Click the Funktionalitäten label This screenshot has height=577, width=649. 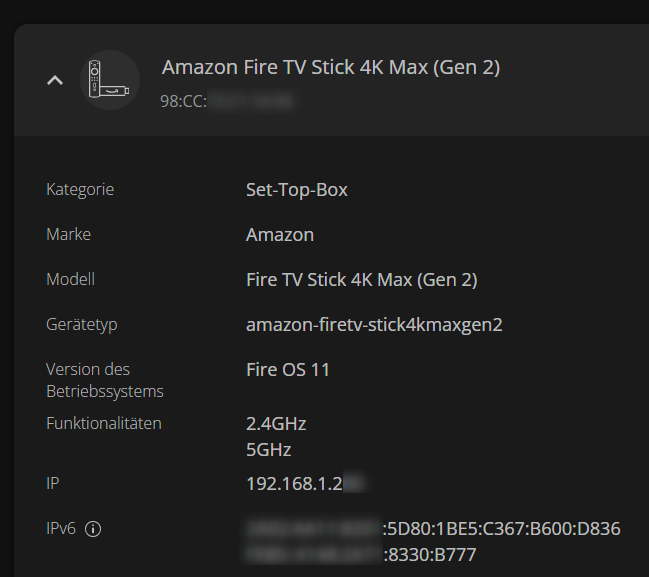pos(104,423)
